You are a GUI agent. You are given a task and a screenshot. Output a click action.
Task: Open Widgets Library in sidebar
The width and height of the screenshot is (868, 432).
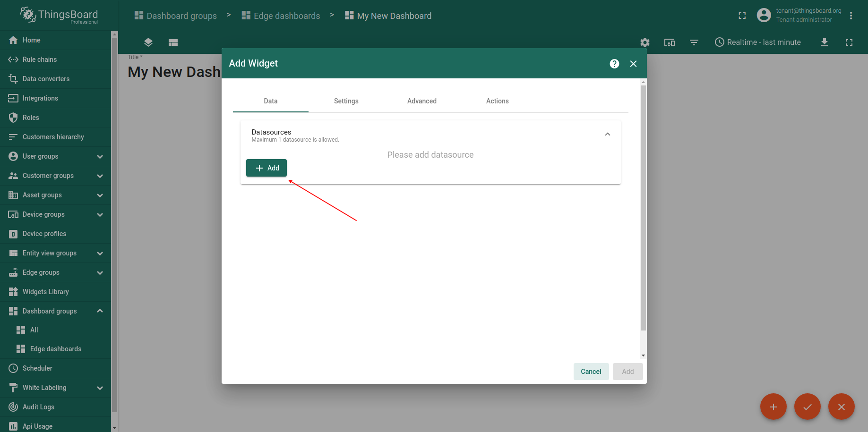coord(46,292)
